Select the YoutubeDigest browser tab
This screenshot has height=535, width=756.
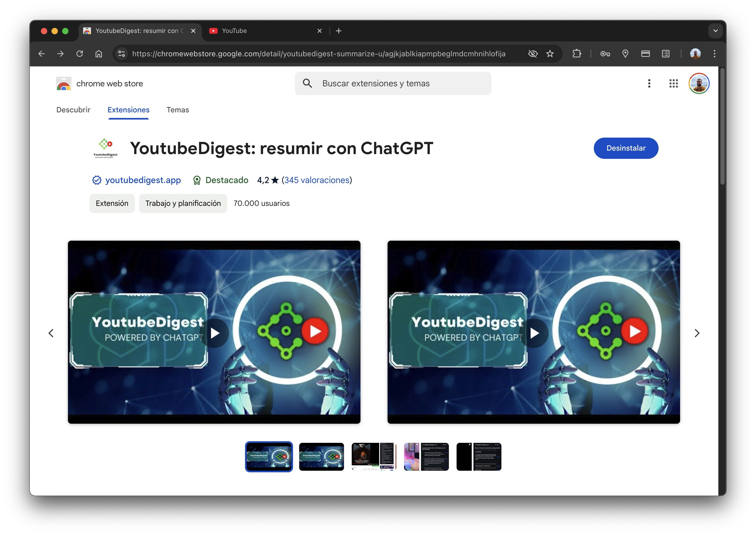click(x=140, y=31)
